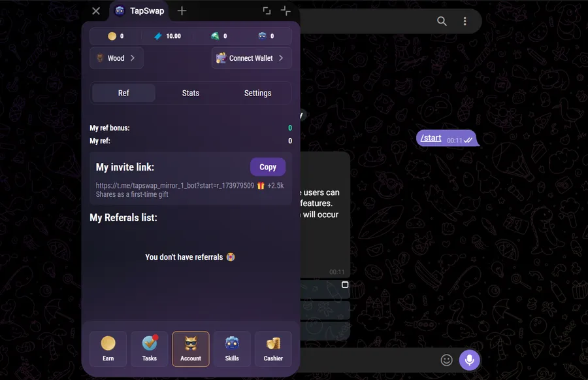Open the emoji picker in chat

446,360
